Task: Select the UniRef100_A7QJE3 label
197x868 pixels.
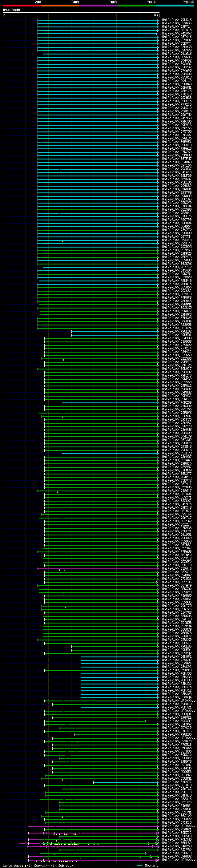Action: click(x=176, y=94)
